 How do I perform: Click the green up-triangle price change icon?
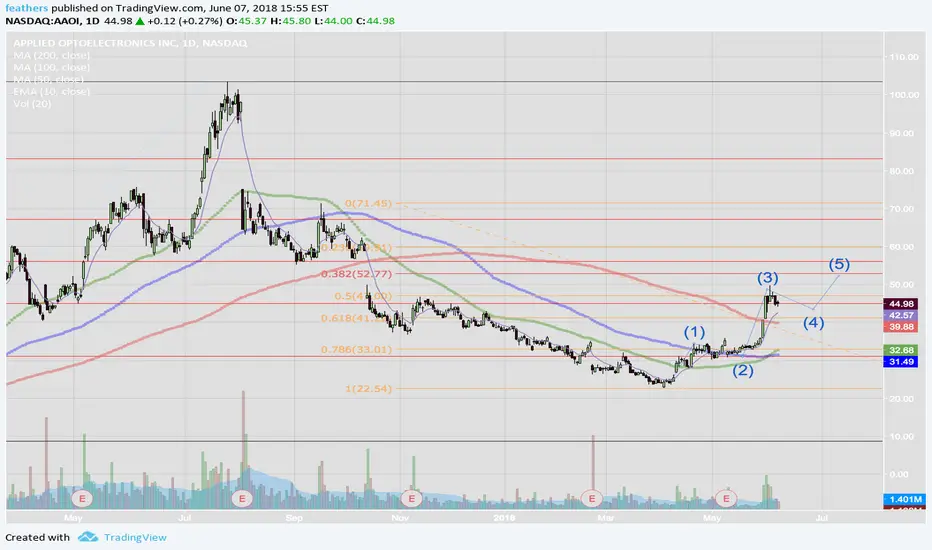click(x=140, y=21)
